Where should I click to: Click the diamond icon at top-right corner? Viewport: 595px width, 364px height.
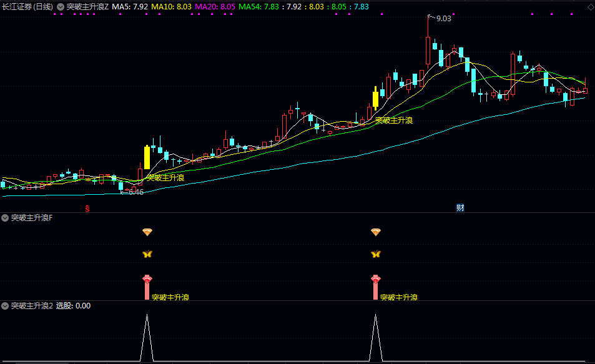click(591, 7)
